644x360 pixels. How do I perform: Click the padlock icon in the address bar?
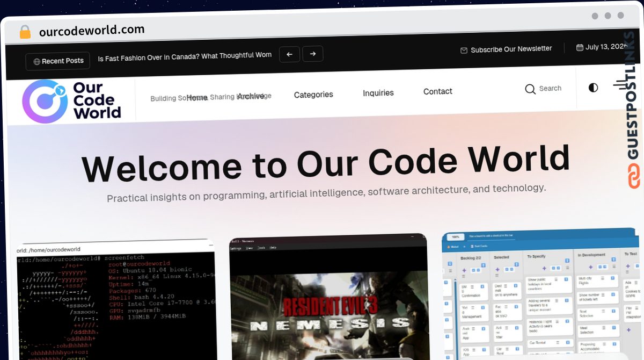[25, 32]
